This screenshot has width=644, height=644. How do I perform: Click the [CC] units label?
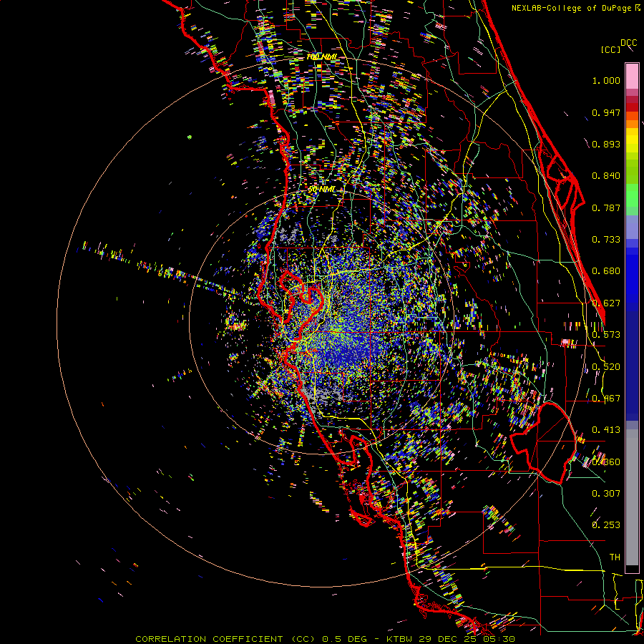(x=611, y=49)
